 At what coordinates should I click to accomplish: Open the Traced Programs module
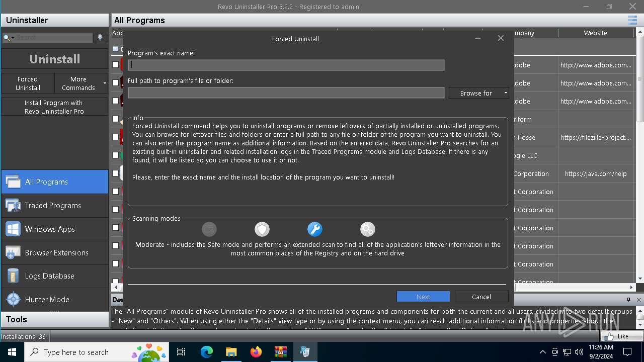point(54,205)
